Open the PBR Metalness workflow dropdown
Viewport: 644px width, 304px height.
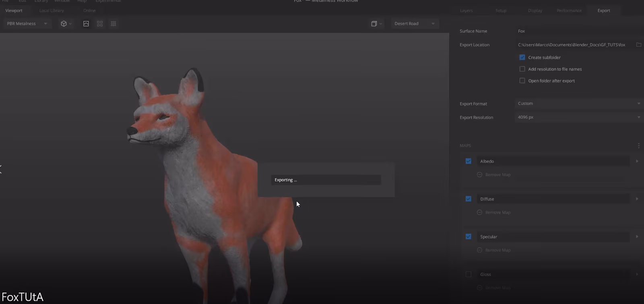[27, 24]
